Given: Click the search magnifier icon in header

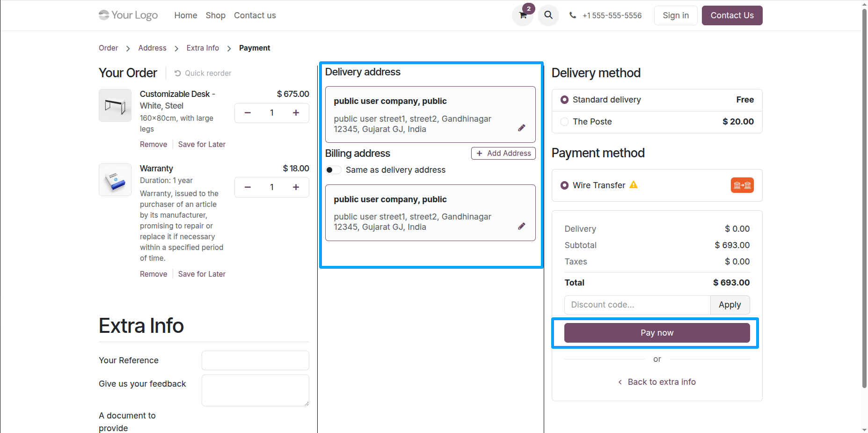Looking at the screenshot, I should pyautogui.click(x=548, y=15).
